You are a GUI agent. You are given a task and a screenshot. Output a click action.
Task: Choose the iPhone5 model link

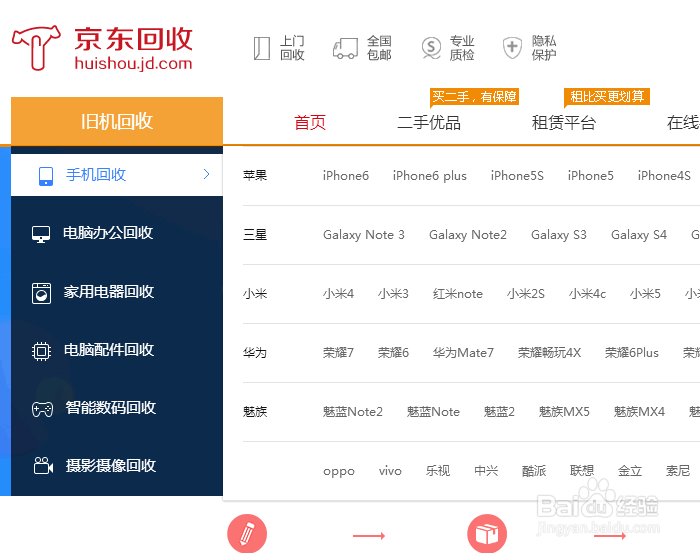(x=591, y=176)
